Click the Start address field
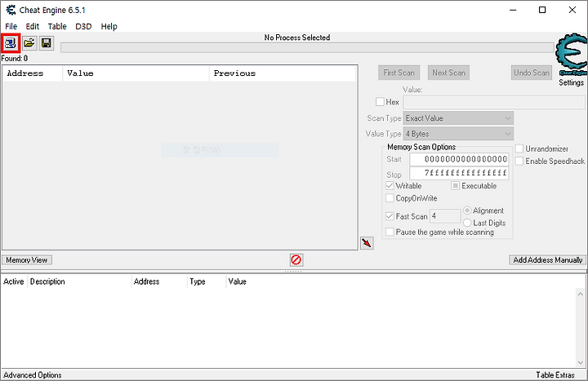 pyautogui.click(x=459, y=159)
